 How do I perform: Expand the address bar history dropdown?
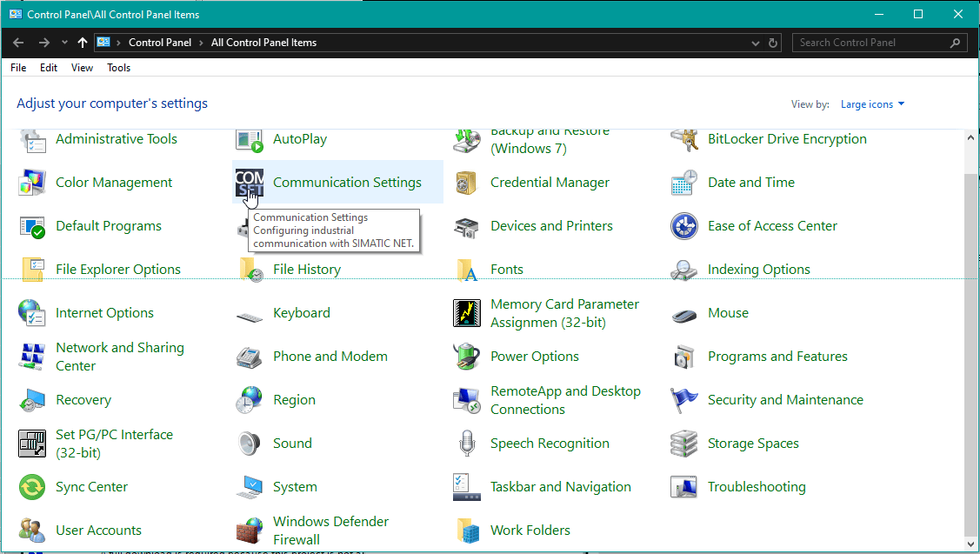[x=755, y=43]
